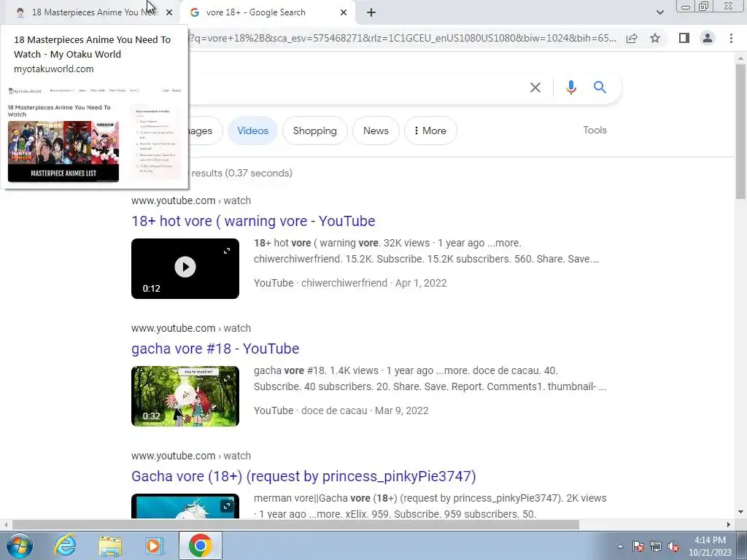Open the first result's YouTube link title

pos(253,221)
